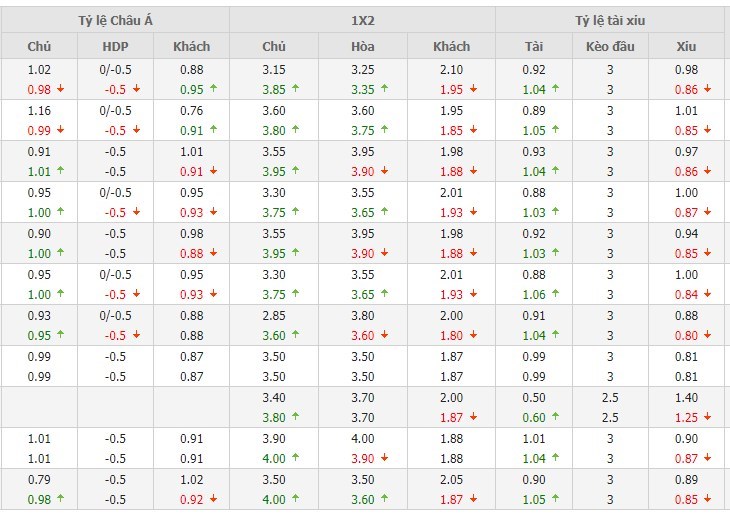Click the HDP column header

click(x=116, y=46)
